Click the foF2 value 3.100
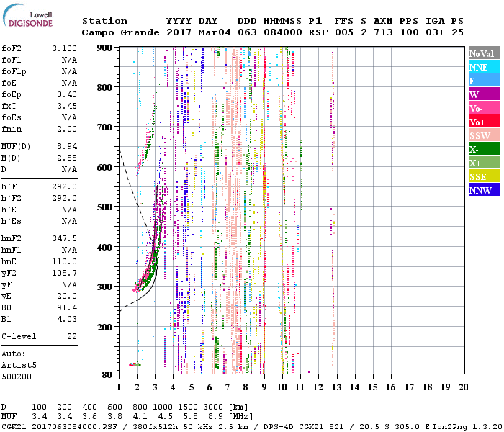 click(65, 48)
